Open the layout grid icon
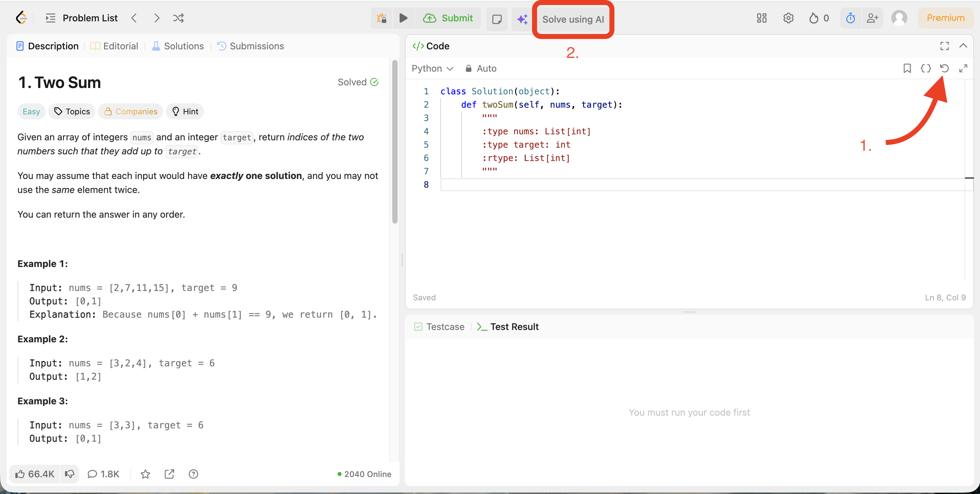This screenshot has width=980, height=494. [x=762, y=18]
